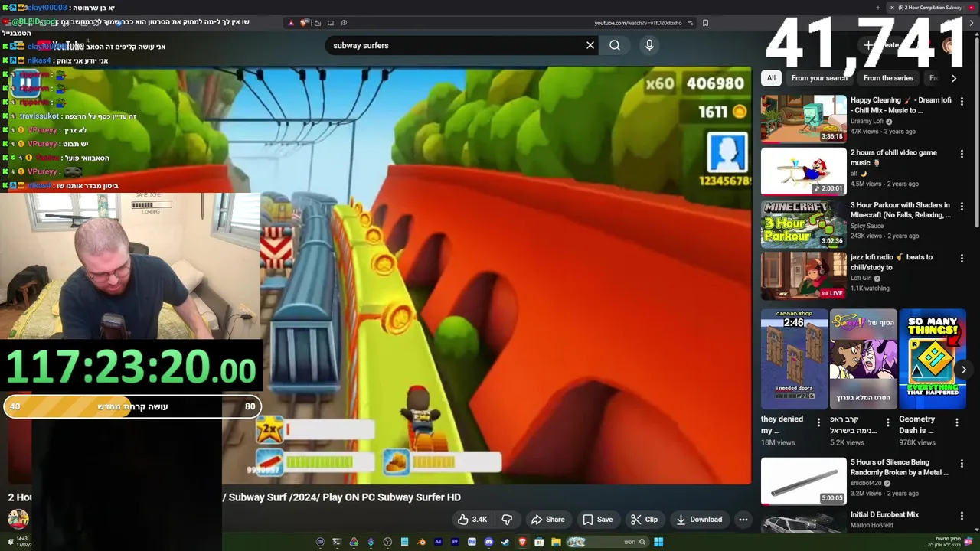The image size is (980, 551).
Task: Open Premiere Pro from the taskbar
Action: click(x=455, y=542)
